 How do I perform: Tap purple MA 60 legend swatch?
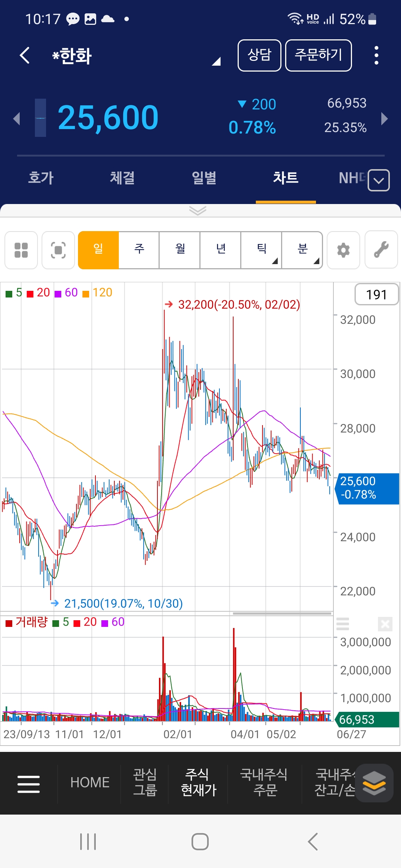tap(58, 294)
